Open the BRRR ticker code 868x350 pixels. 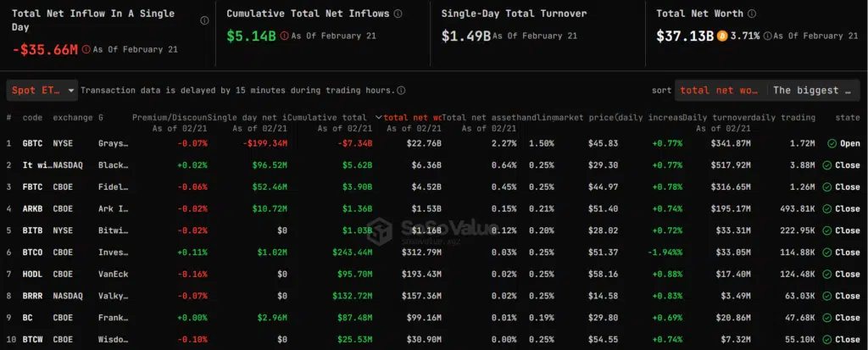coord(33,296)
